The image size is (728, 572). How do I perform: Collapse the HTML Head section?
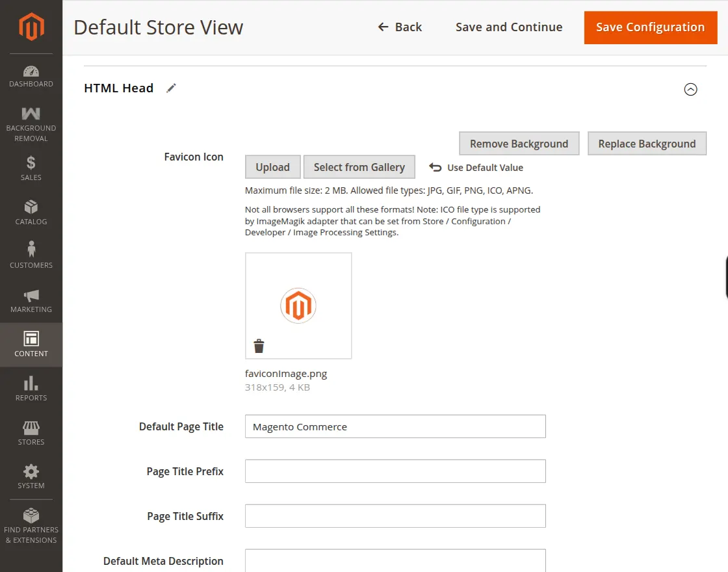point(691,89)
